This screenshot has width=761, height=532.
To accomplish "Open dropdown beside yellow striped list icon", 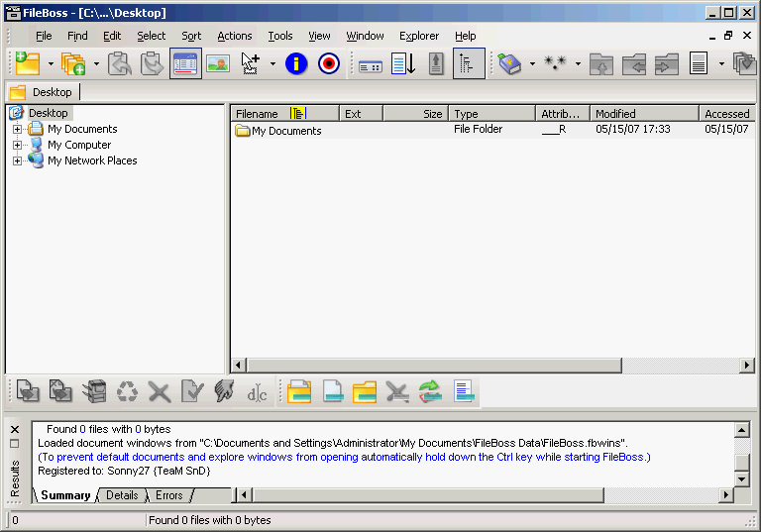I will tap(721, 63).
